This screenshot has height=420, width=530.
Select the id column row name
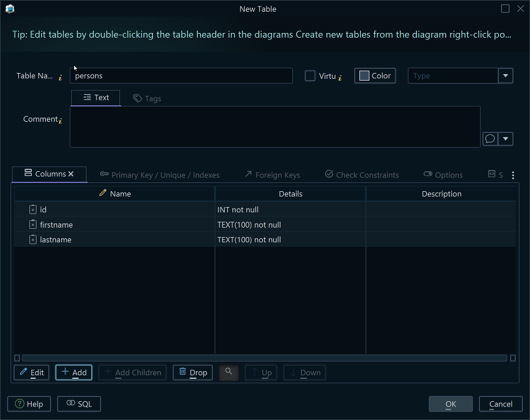pos(43,209)
